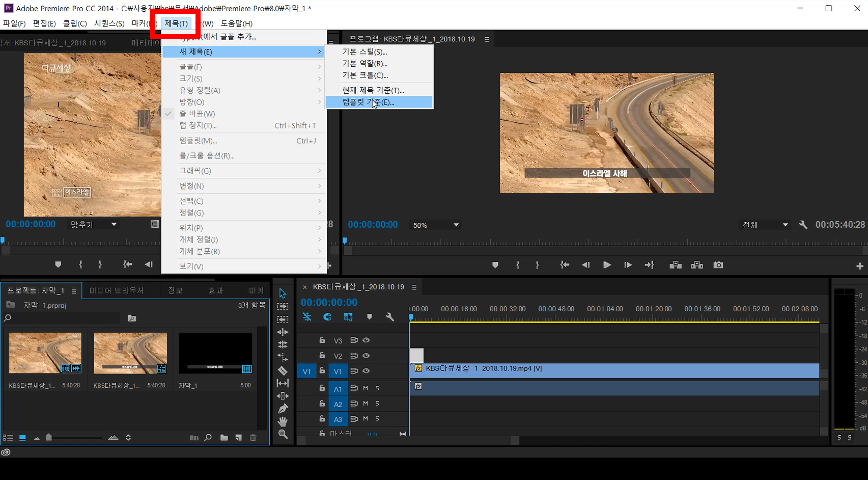Expand the 글꼴(F) submenu
The height and width of the screenshot is (480, 868).
coord(244,67)
